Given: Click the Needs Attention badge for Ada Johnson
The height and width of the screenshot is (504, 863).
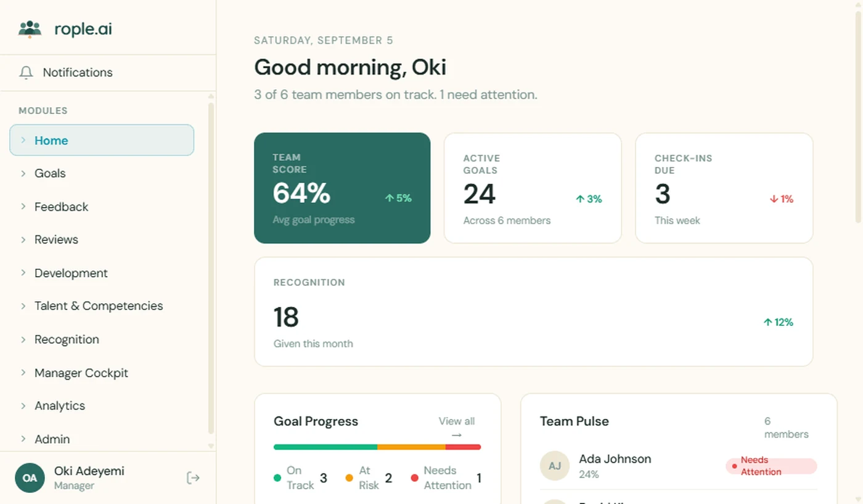Looking at the screenshot, I should coord(771,466).
